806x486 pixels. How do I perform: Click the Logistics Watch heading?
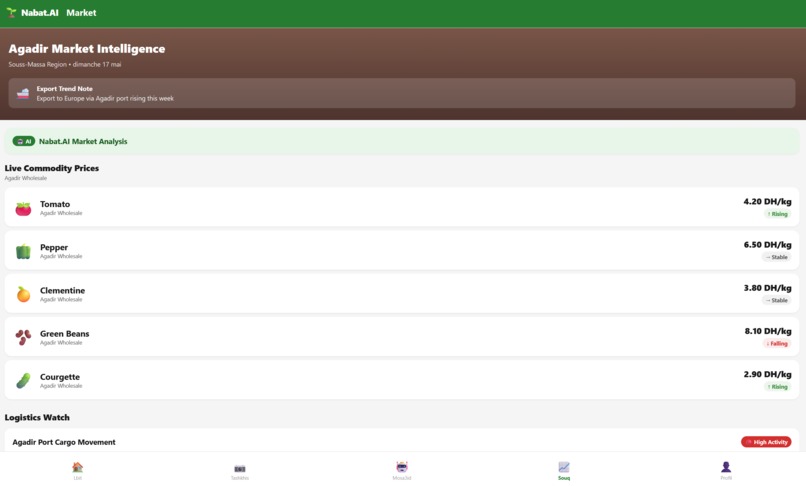[x=37, y=418]
